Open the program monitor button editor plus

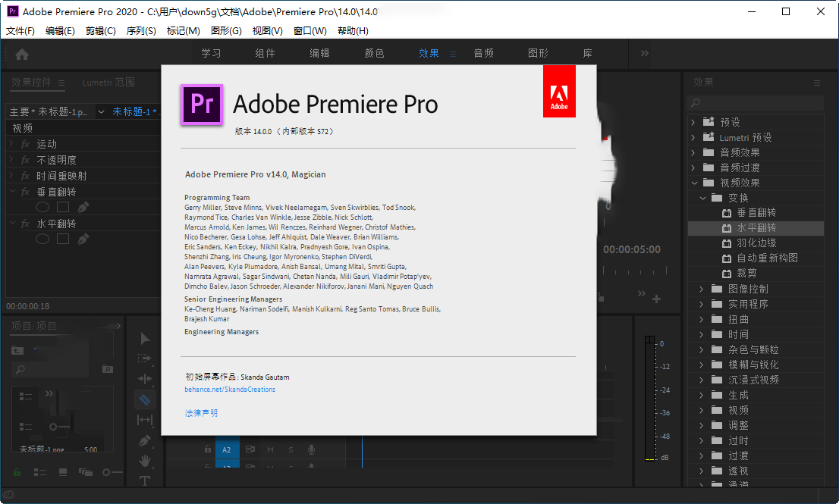point(656,299)
